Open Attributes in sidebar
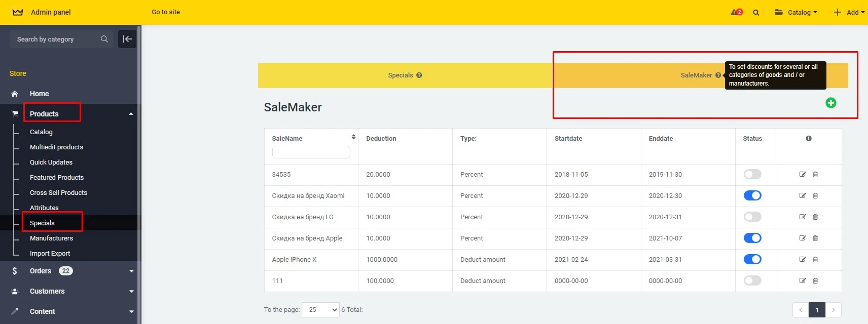Image resolution: width=868 pixels, height=324 pixels. pyautogui.click(x=44, y=208)
